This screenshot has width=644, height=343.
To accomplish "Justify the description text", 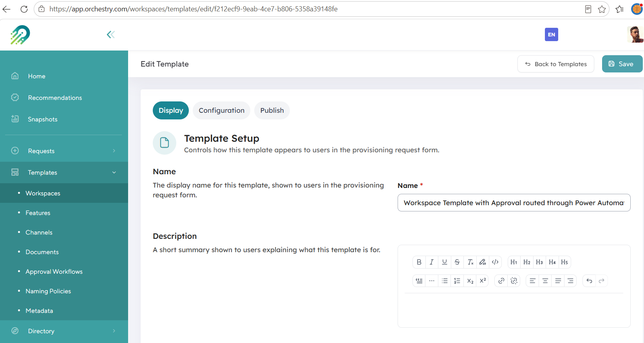I will coord(558,281).
